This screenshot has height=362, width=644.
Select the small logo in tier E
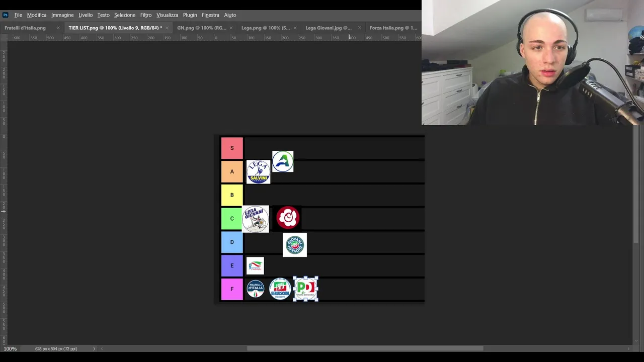255,265
